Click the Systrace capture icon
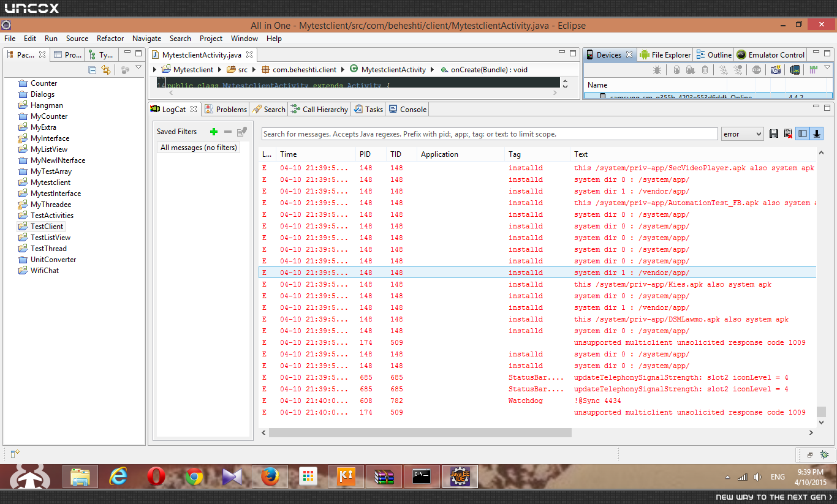This screenshot has height=504, width=837. coord(814,70)
